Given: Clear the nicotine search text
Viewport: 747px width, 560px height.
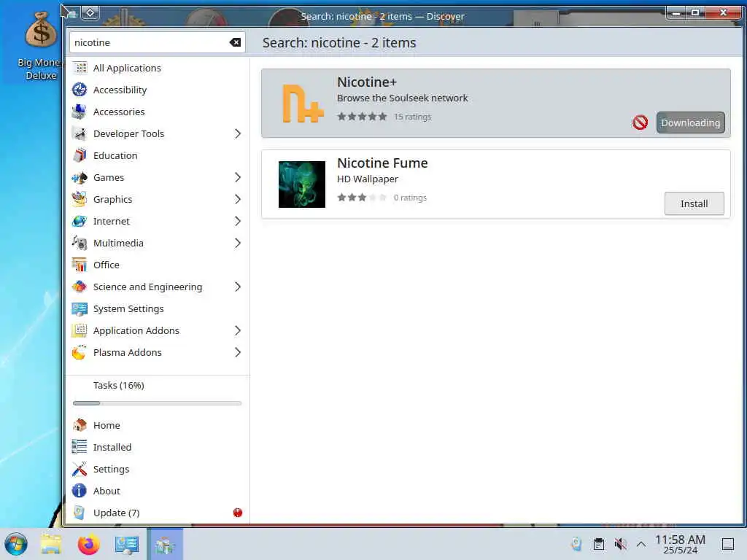Looking at the screenshot, I should coord(235,42).
